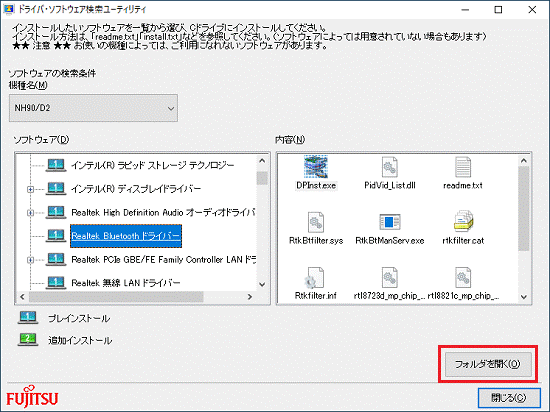Click the application icon in the title bar
The width and height of the screenshot is (550, 412).
coord(8,9)
